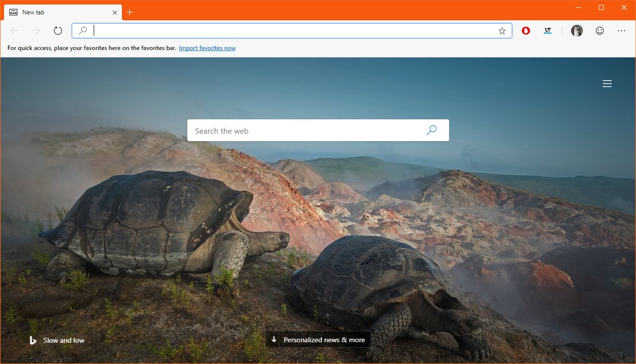Click the blue magnifier search button
Image resolution: width=636 pixels, height=364 pixels.
click(432, 130)
